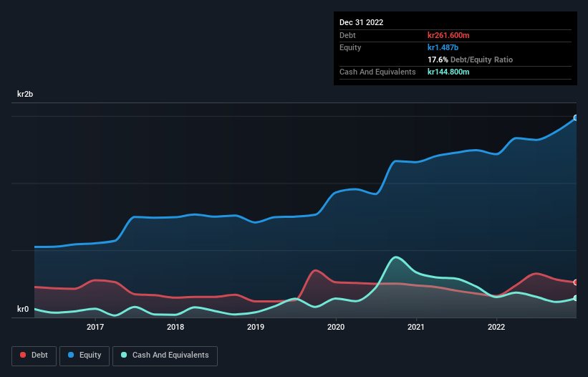Click the kr144.800m cash value

pyautogui.click(x=448, y=72)
